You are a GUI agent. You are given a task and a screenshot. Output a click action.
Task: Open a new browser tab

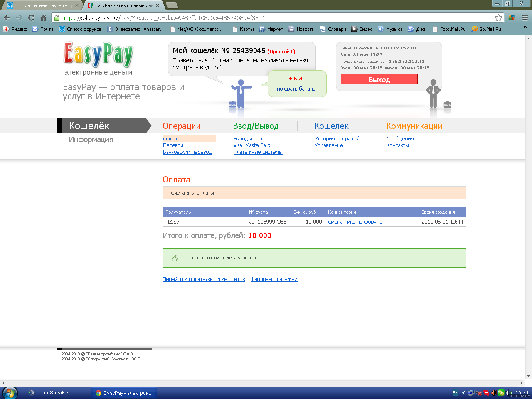click(172, 5)
